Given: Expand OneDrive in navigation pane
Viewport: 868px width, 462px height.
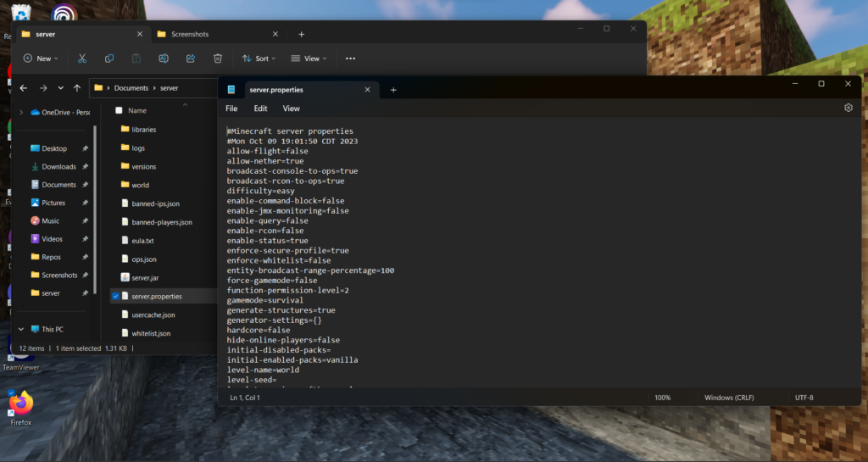Looking at the screenshot, I should tap(21, 112).
